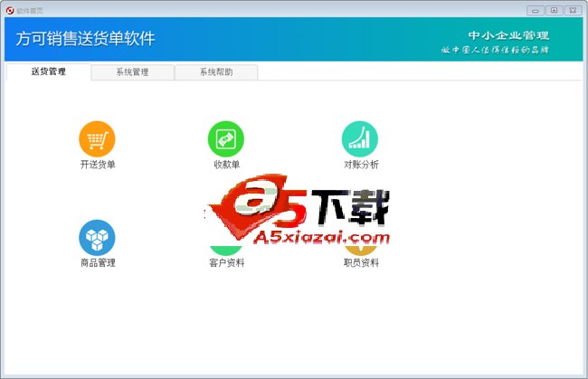Click the 对账分析 text label
This screenshot has width=588, height=379.
(361, 165)
